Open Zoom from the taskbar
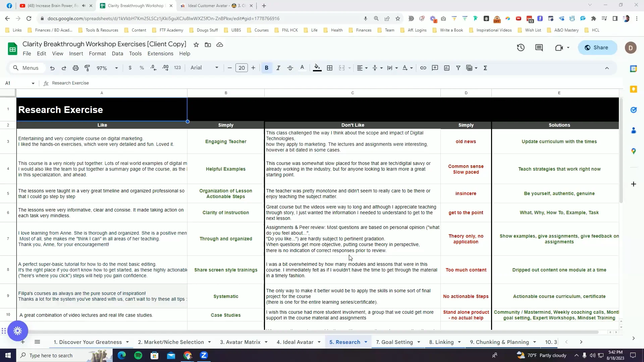The width and height of the screenshot is (644, 362). [204, 355]
